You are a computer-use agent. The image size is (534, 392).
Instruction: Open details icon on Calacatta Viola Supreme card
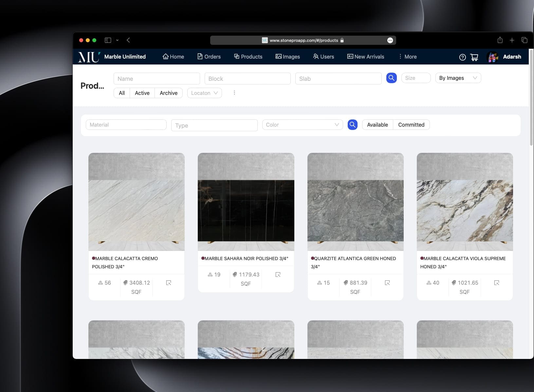point(497,283)
